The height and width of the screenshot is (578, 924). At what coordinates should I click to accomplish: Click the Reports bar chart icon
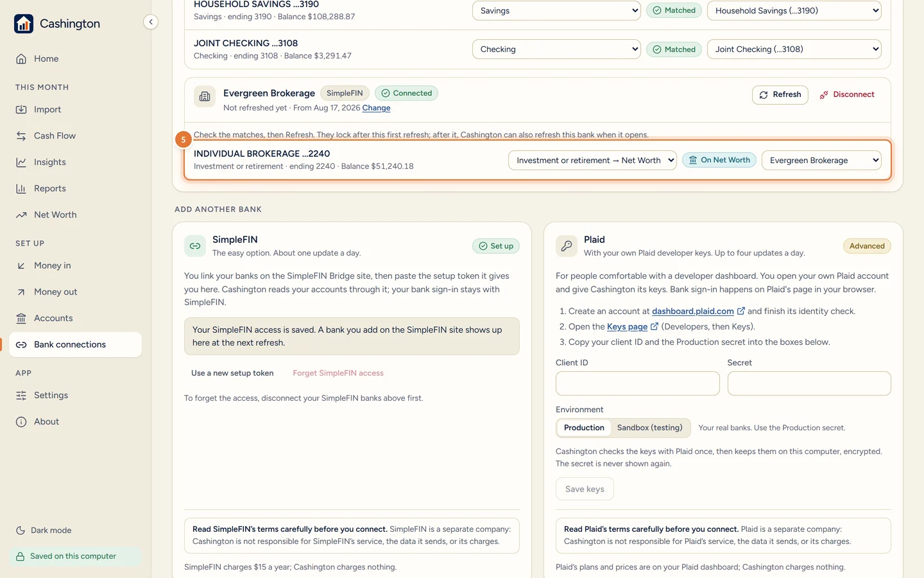point(21,189)
